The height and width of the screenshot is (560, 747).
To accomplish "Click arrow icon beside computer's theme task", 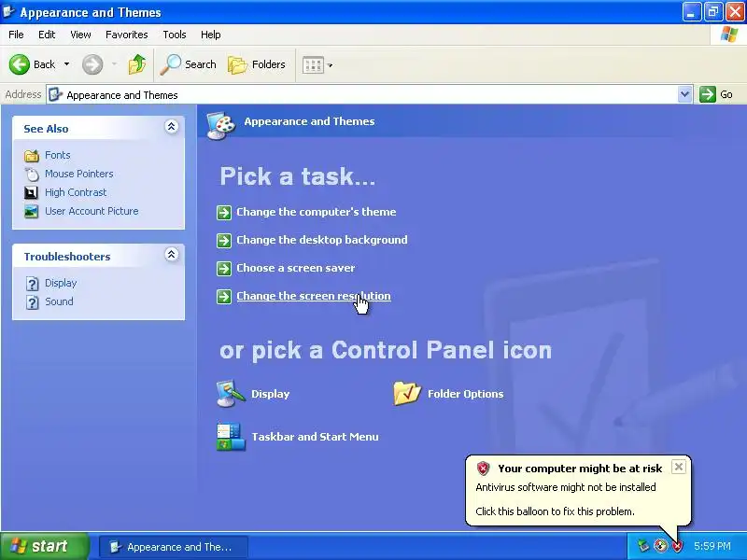I will [224, 213].
